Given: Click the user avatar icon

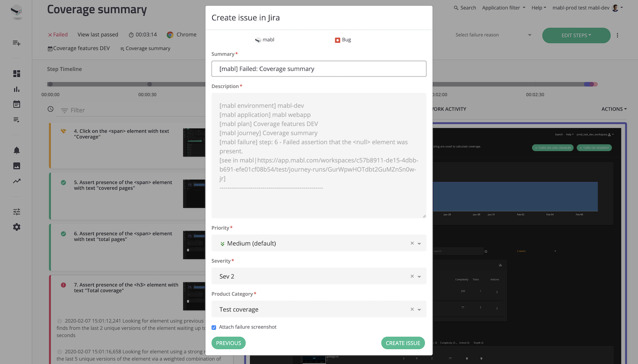Looking at the screenshot, I should pyautogui.click(x=615, y=8).
